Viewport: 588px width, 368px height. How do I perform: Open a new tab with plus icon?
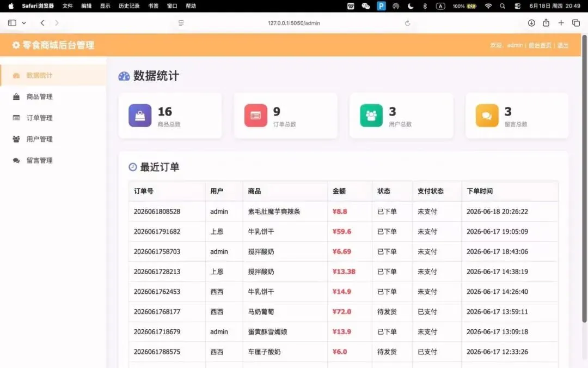(x=561, y=23)
